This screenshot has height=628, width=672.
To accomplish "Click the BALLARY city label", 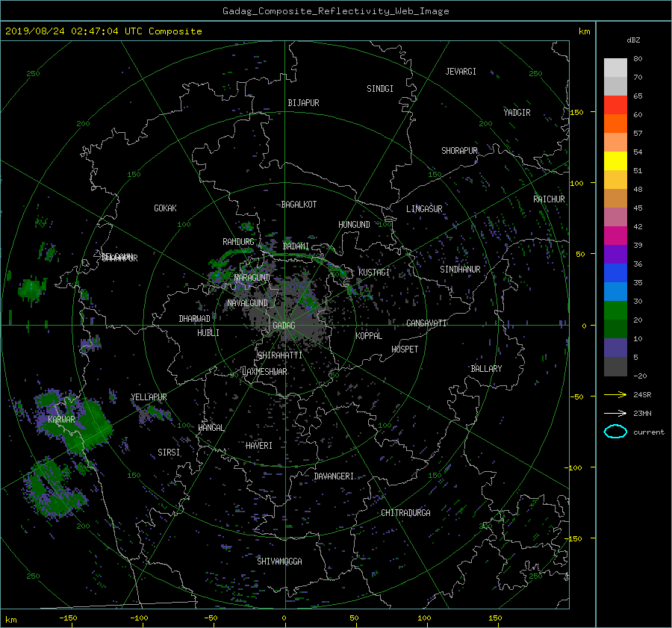I will pos(486,369).
